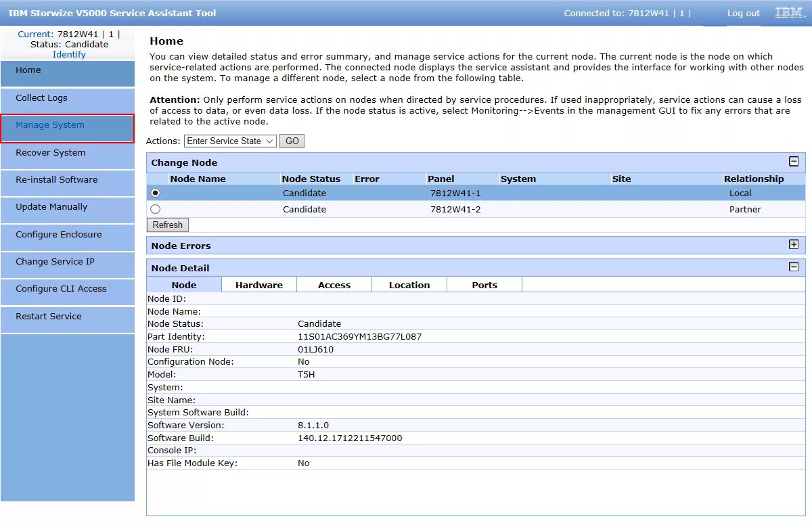This screenshot has width=812, height=525.
Task: Click the Identify link
Action: pyautogui.click(x=69, y=54)
